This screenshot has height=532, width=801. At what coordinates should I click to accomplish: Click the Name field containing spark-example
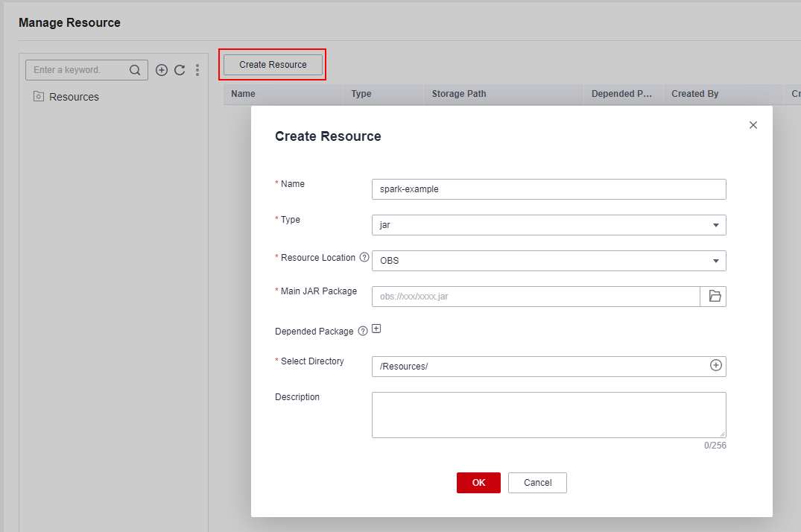pos(548,189)
